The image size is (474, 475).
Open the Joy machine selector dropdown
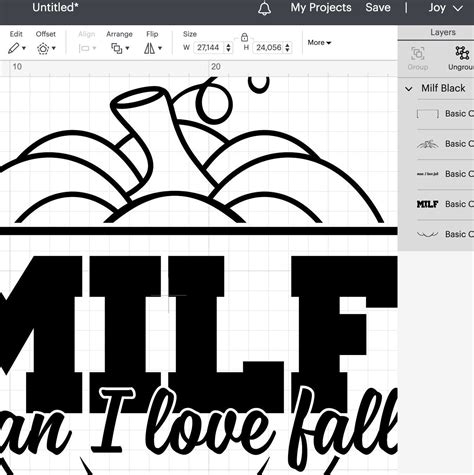(x=445, y=8)
